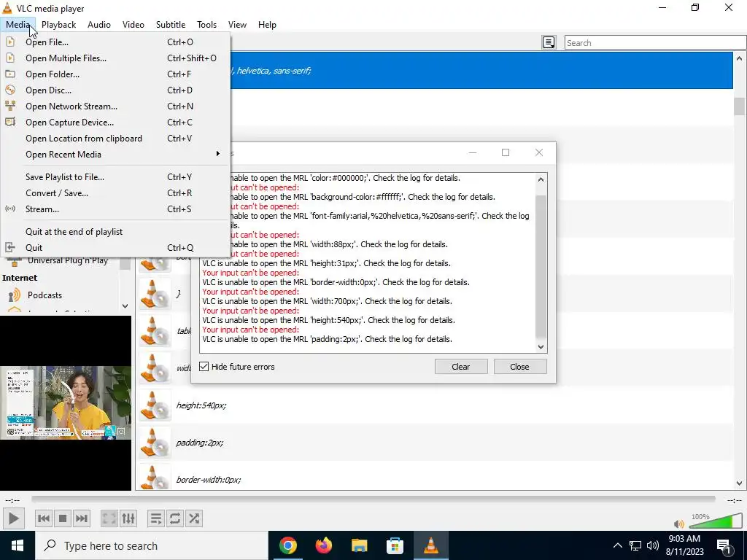Click the Stream broadcast icon

tap(10, 209)
